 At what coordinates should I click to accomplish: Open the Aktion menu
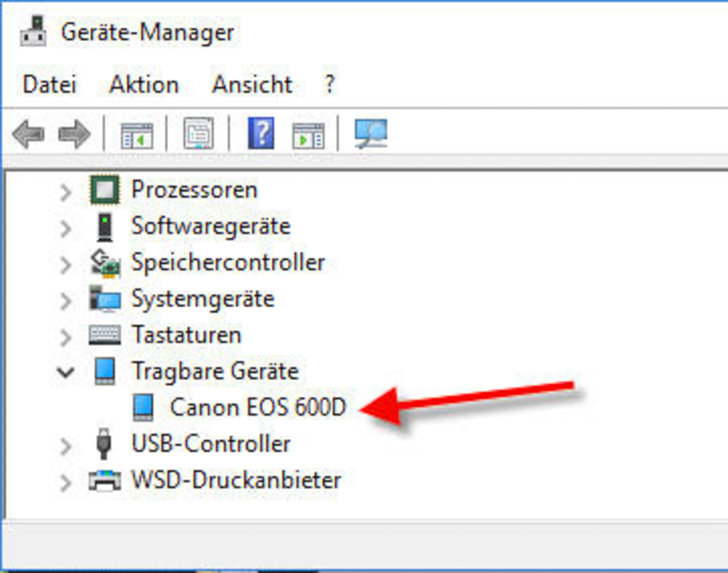pos(144,85)
